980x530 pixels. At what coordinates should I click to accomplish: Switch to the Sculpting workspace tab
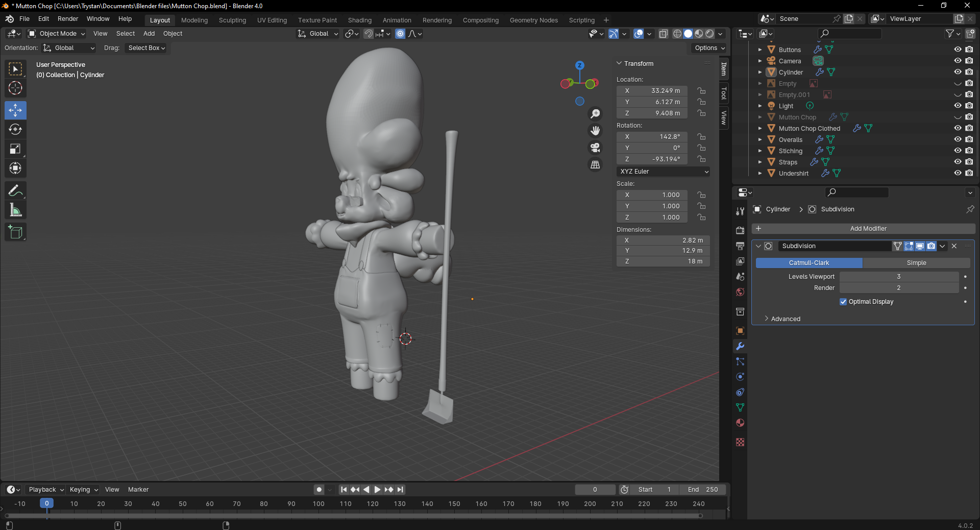click(232, 20)
